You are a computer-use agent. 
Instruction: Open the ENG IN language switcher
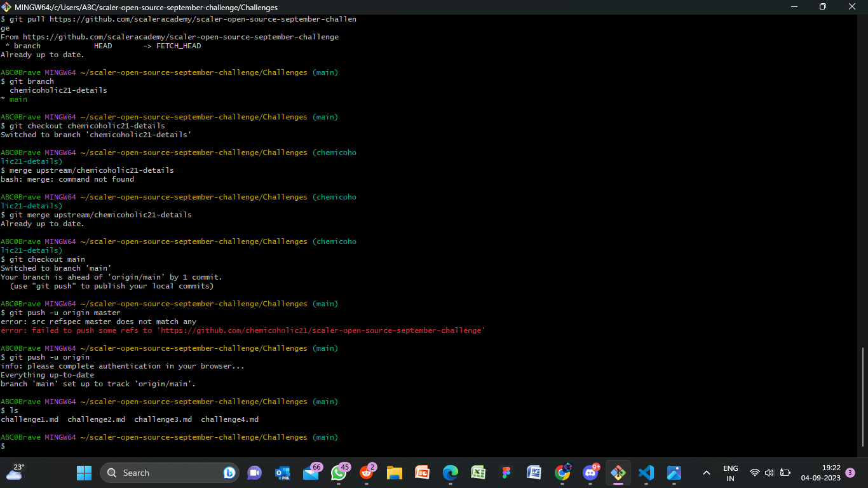coord(731,473)
